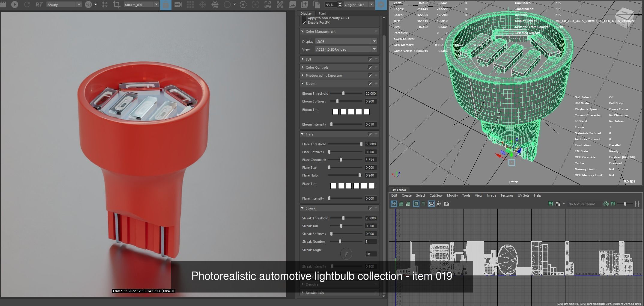Click the RGB channel icon
The width and height of the screenshot is (644, 306).
click(x=88, y=4)
